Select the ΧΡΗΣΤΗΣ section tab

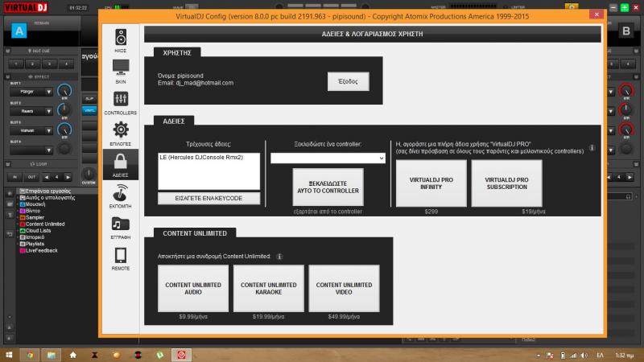177,53
